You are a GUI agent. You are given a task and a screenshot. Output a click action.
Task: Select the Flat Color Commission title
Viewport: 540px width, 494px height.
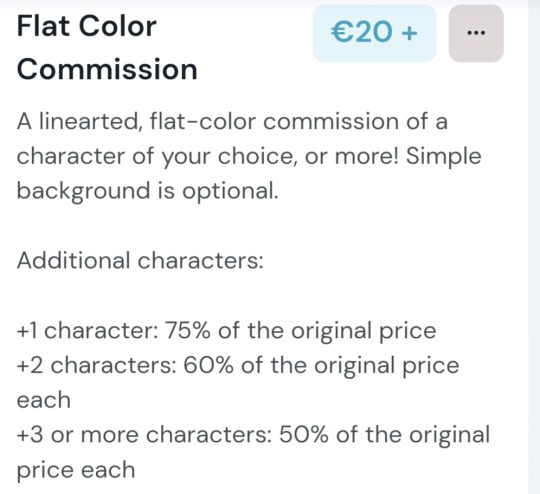[107, 48]
